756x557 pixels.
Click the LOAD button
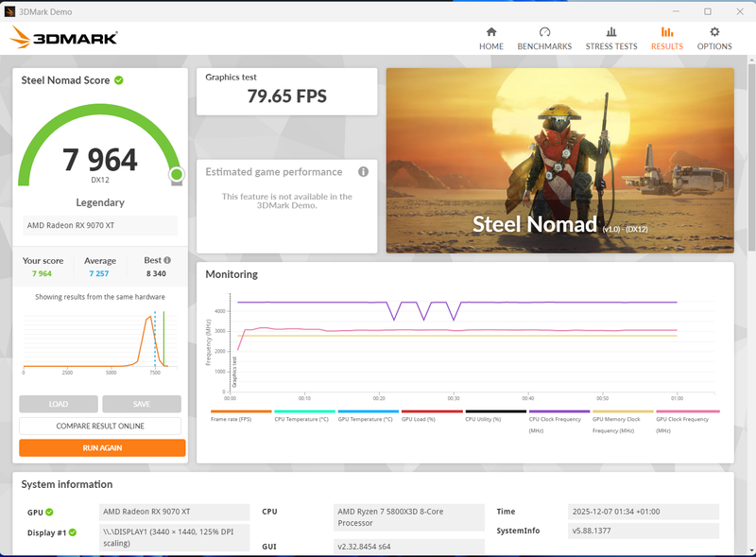[x=59, y=404]
